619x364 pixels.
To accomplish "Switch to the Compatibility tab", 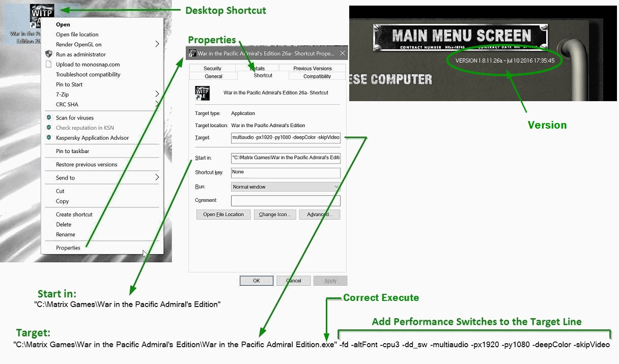I will [x=317, y=76].
